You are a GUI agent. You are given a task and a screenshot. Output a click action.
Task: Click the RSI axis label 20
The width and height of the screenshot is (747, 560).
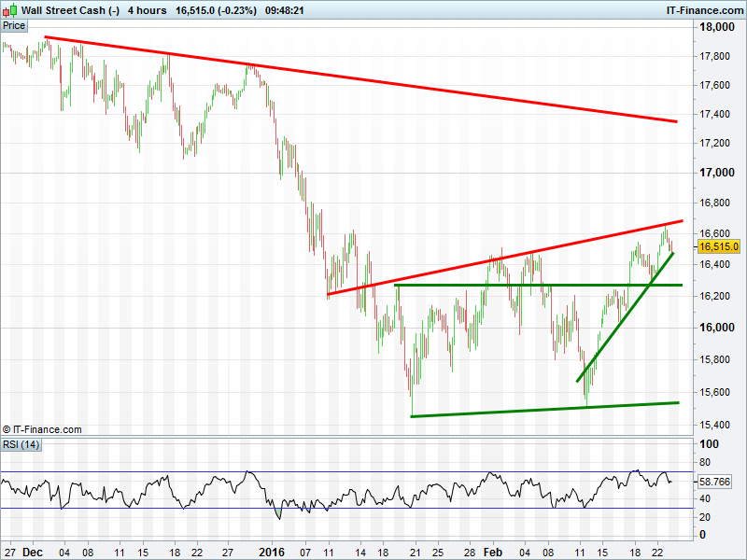705,517
